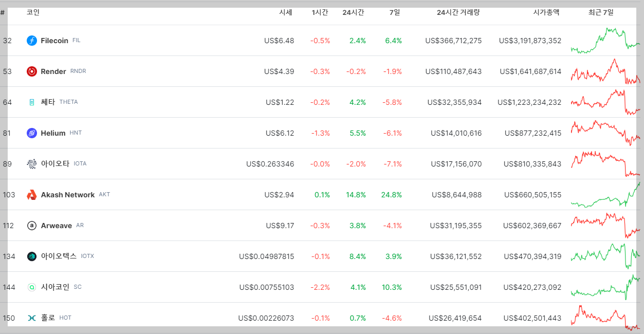This screenshot has width=644, height=334.
Task: View Helium 7-day sparkline chart
Action: click(x=605, y=133)
